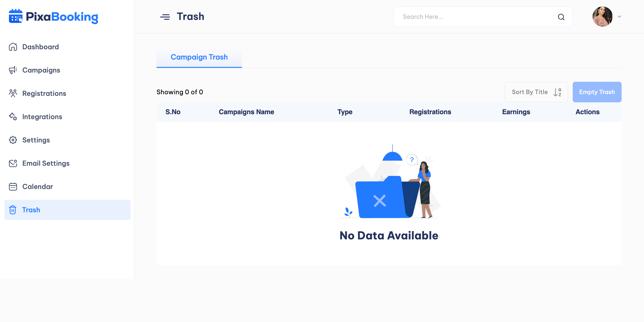Click the Registrations column header
The image size is (644, 322).
pos(430,112)
